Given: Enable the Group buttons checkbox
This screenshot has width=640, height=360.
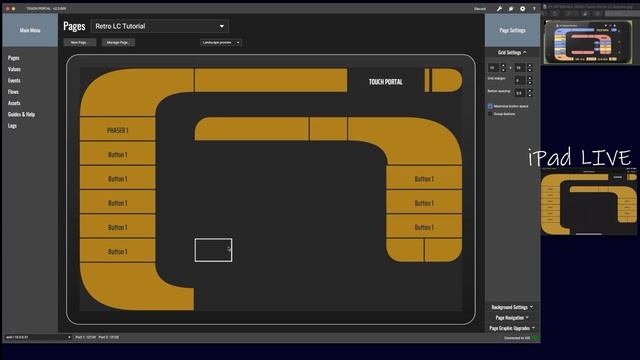Looking at the screenshot, I should tap(490, 114).
